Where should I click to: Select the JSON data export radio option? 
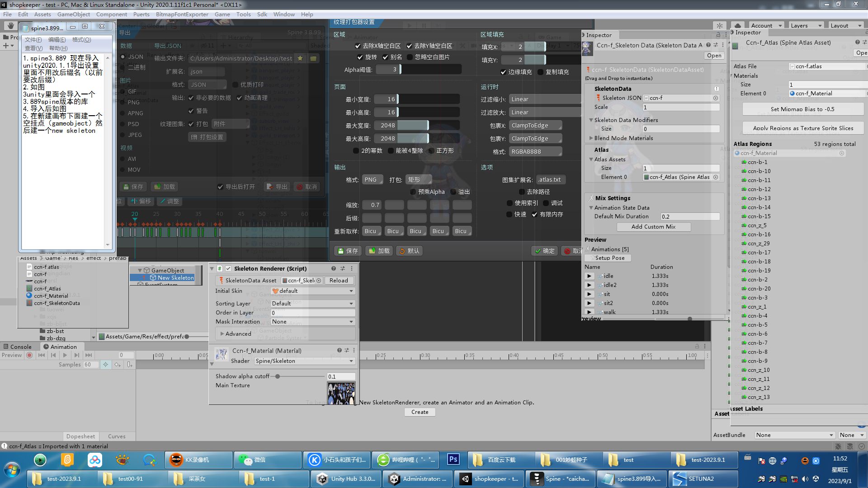coord(123,57)
